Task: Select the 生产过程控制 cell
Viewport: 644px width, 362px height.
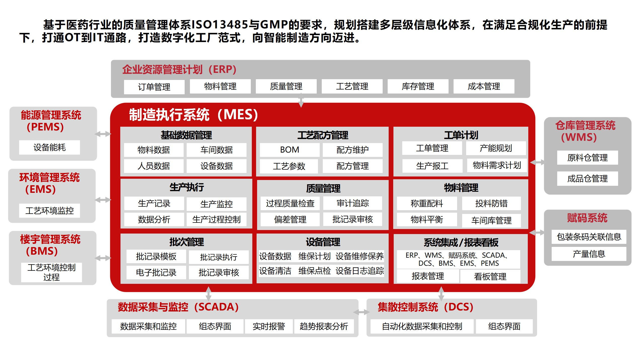Action: pos(217,219)
